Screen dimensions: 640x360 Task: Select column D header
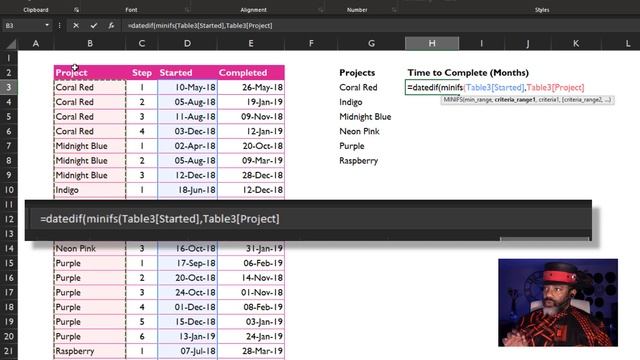[187, 43]
